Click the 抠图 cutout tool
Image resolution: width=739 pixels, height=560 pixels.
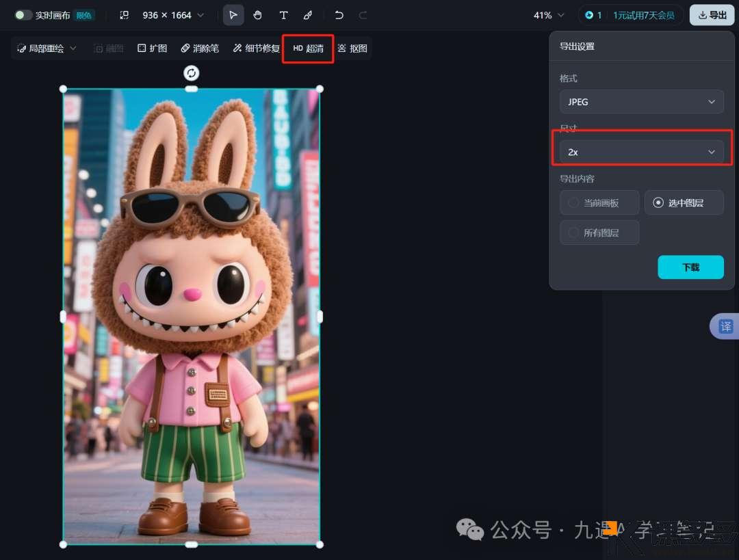click(x=352, y=49)
